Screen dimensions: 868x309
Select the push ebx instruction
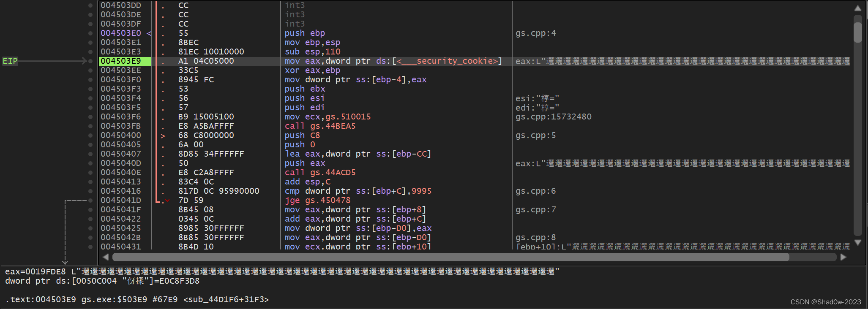pos(305,89)
